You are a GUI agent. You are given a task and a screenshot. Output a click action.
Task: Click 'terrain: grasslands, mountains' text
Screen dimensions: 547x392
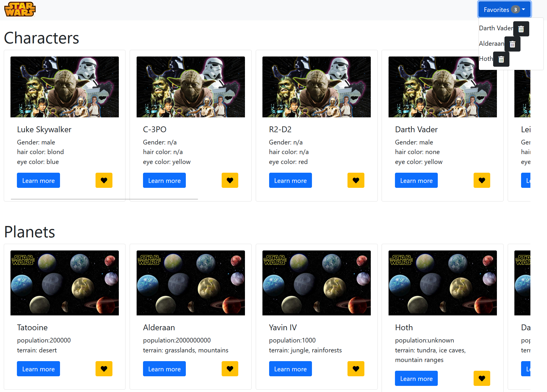pos(186,350)
